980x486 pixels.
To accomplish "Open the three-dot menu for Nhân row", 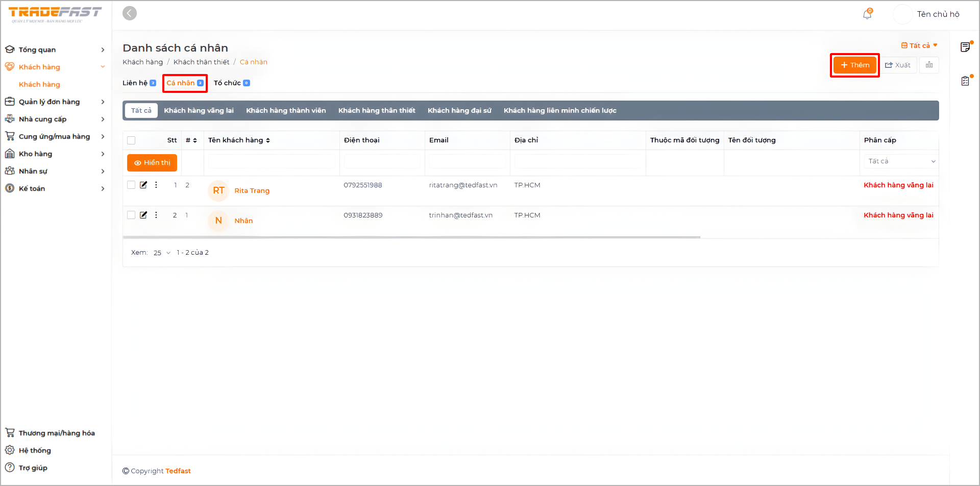I will click(x=156, y=215).
